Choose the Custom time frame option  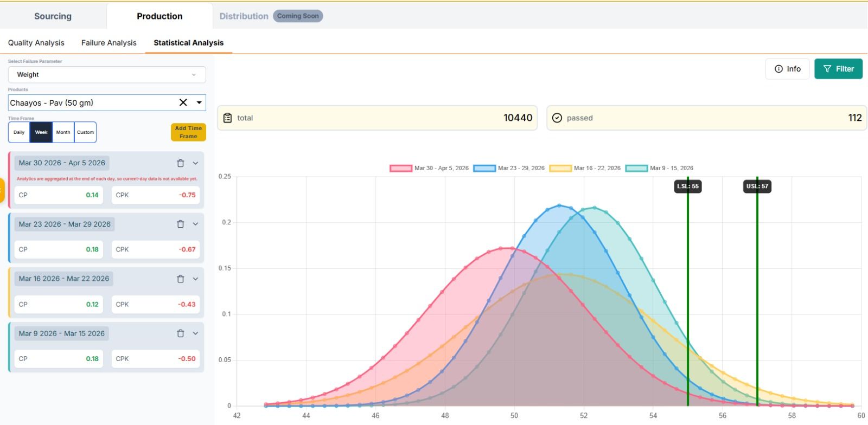click(x=85, y=132)
